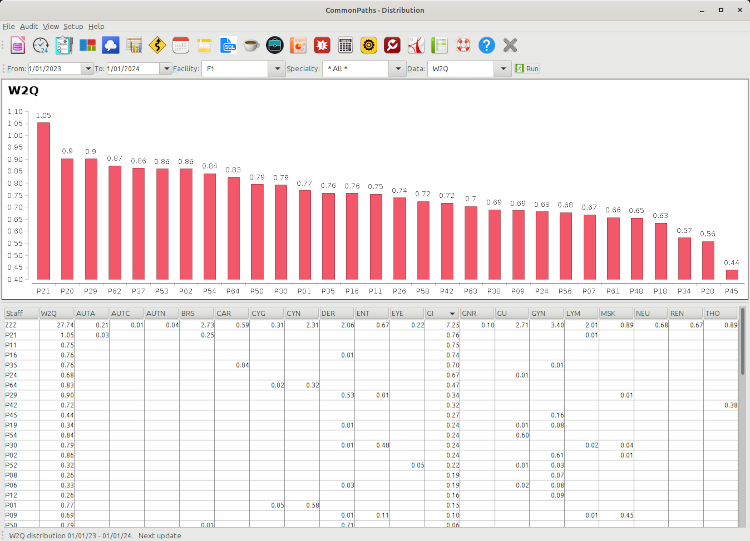The height and width of the screenshot is (541, 750).
Task: Expand the From date dropdown
Action: click(87, 69)
